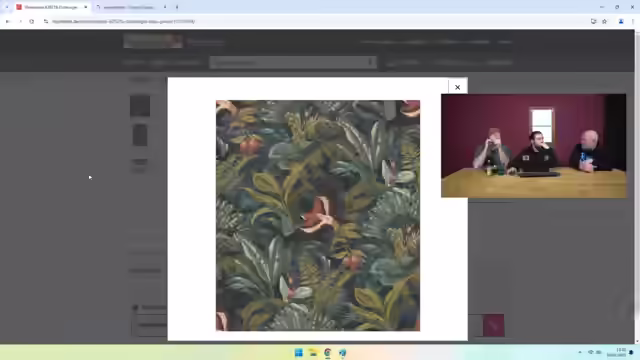Image resolution: width=640 pixels, height=360 pixels.
Task: Close the first browser tab
Action: 86,7
